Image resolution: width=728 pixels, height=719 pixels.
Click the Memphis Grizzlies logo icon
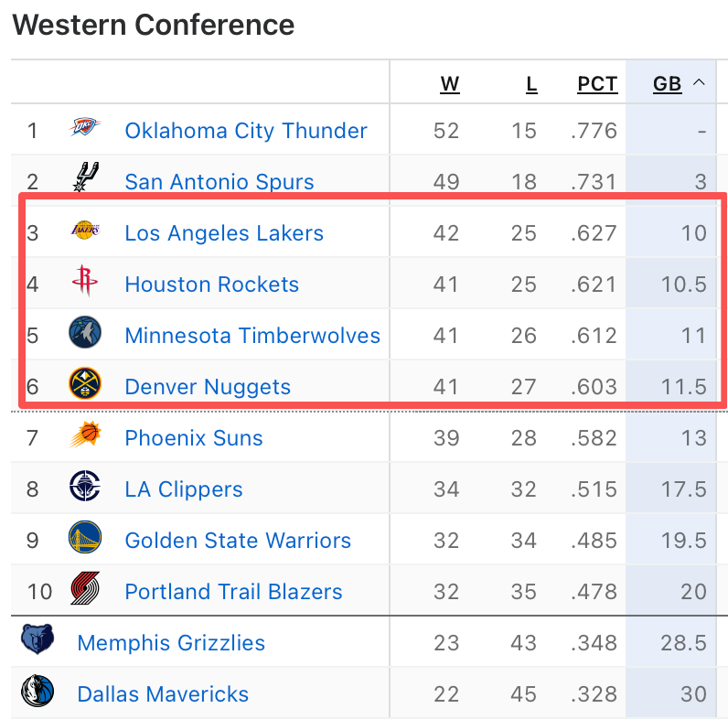[37, 640]
